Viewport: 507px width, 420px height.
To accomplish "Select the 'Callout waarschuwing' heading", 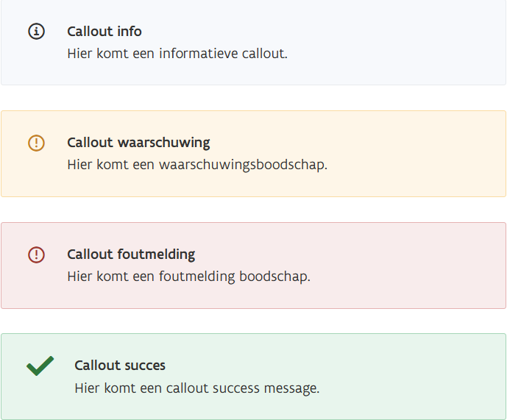I will (x=138, y=143).
